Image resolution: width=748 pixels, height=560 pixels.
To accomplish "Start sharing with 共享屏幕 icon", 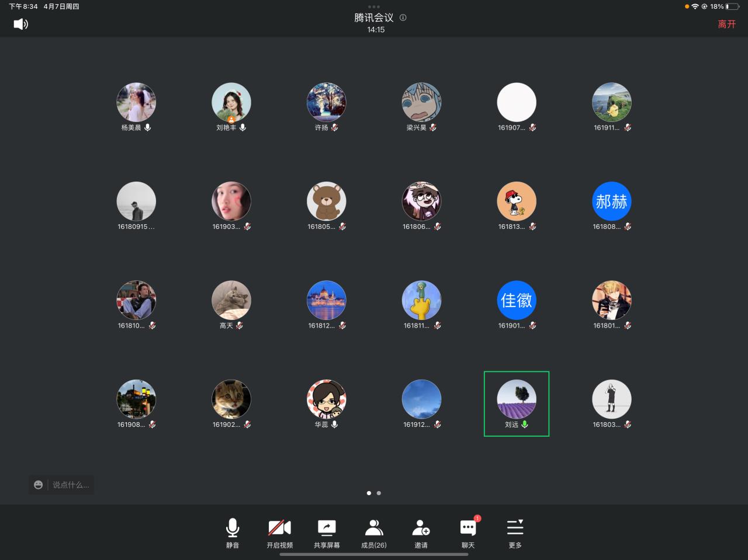I will 327,533.
